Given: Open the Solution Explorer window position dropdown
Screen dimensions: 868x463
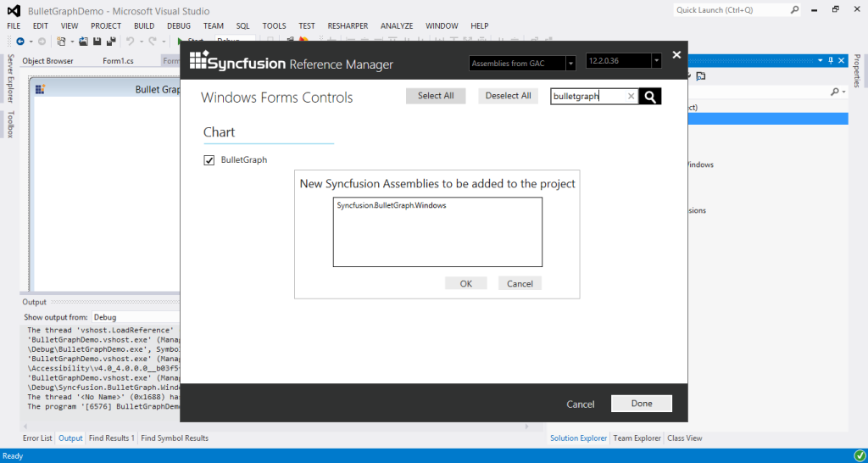Looking at the screenshot, I should (x=820, y=60).
